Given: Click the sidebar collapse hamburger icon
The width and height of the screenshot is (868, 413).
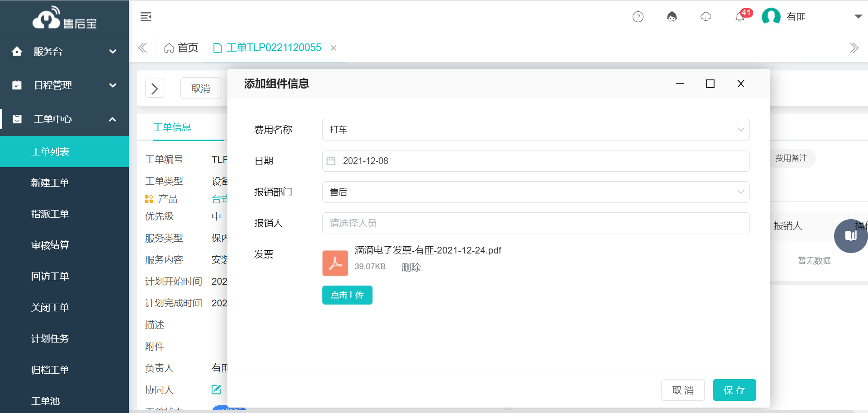Looking at the screenshot, I should click(146, 16).
